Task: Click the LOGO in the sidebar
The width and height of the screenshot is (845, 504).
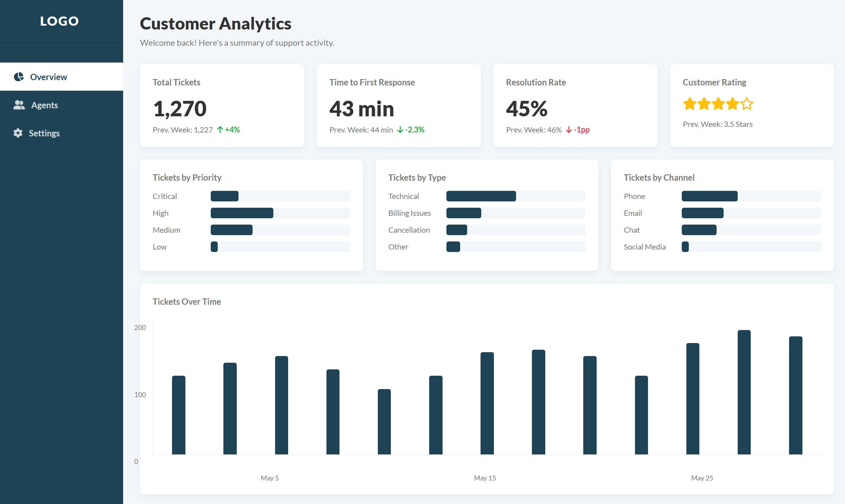Action: tap(59, 21)
